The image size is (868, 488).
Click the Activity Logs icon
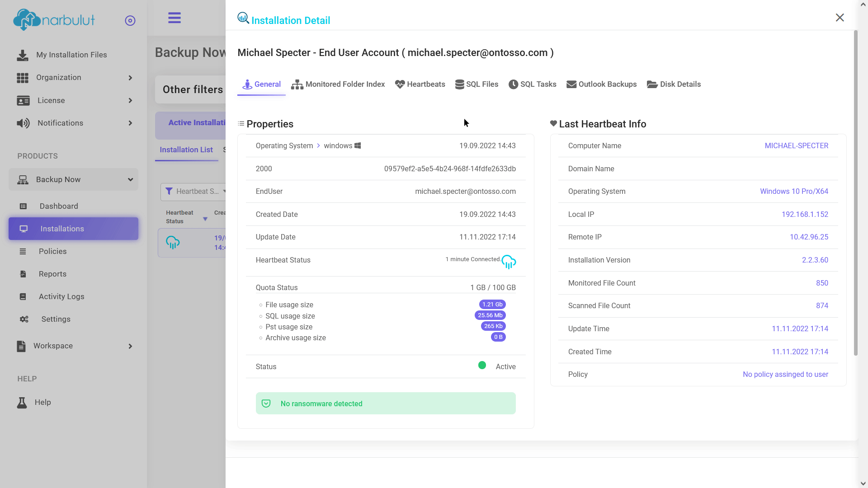(23, 296)
